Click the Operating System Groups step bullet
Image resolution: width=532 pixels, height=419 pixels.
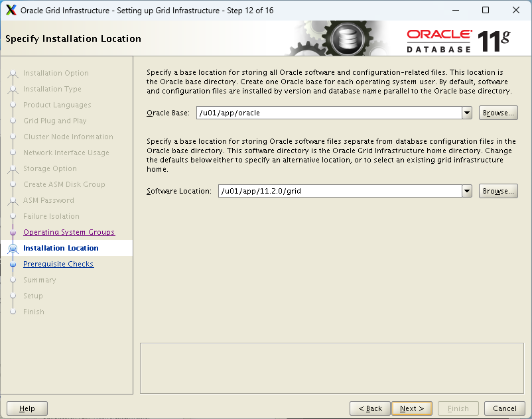(13, 233)
